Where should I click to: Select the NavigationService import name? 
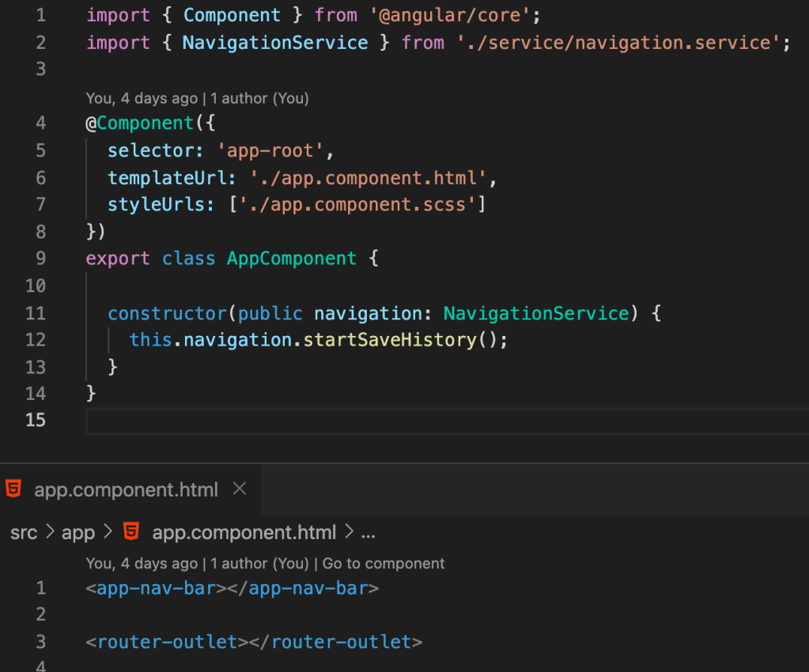click(274, 43)
